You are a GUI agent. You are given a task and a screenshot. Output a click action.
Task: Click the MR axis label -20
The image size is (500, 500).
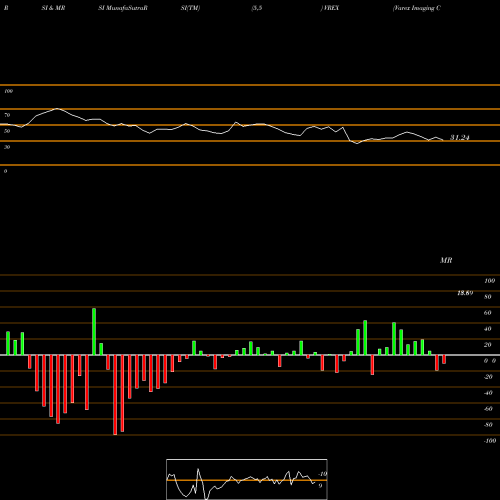(x=488, y=377)
